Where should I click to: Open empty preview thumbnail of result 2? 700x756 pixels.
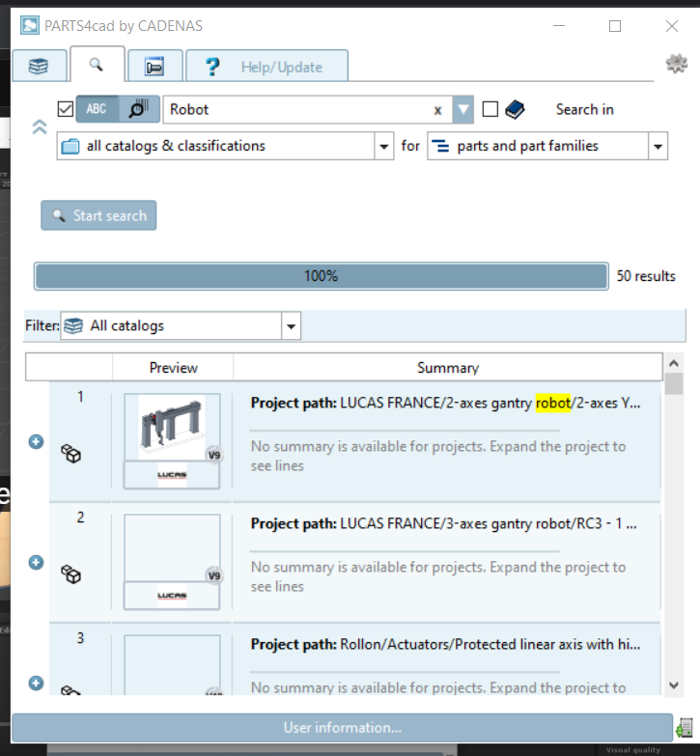172,547
